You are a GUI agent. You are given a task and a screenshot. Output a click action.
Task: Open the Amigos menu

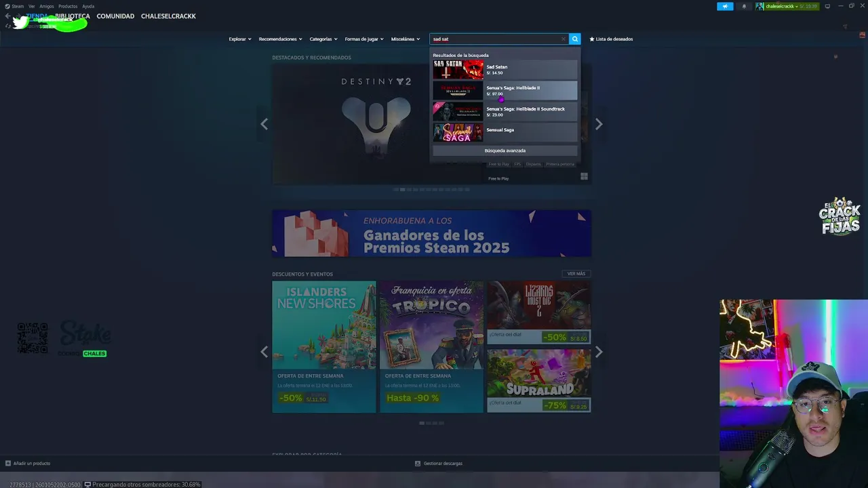pos(47,6)
